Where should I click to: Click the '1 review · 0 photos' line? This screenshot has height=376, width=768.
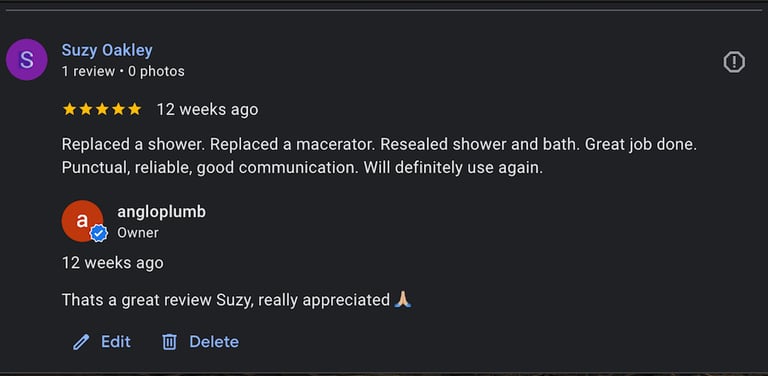tap(123, 71)
